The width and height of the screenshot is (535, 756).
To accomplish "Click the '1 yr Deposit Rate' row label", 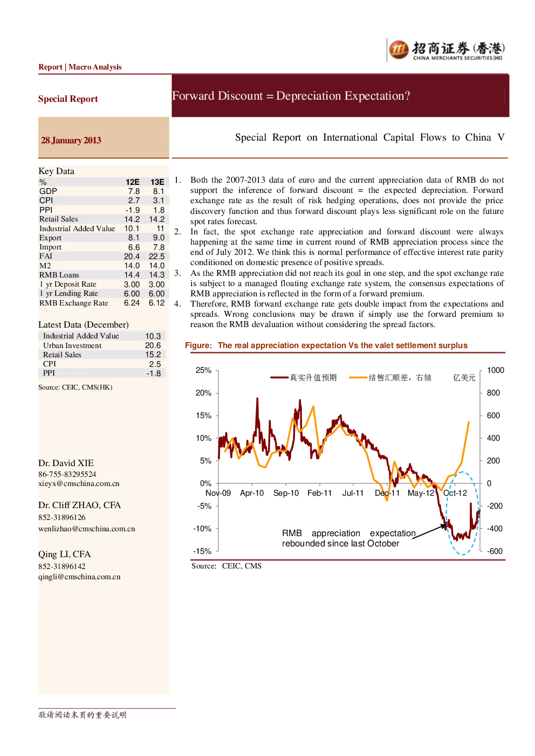I will [68, 285].
